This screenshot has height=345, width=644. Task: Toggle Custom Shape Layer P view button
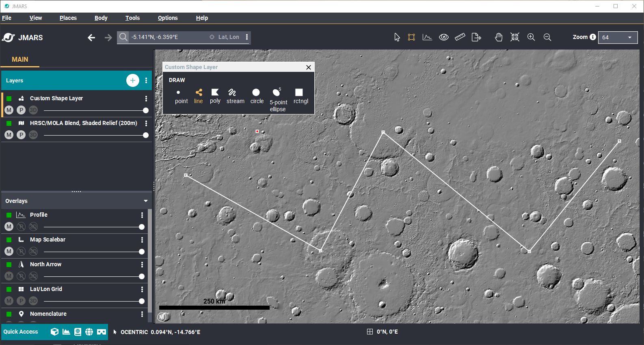coord(21,110)
